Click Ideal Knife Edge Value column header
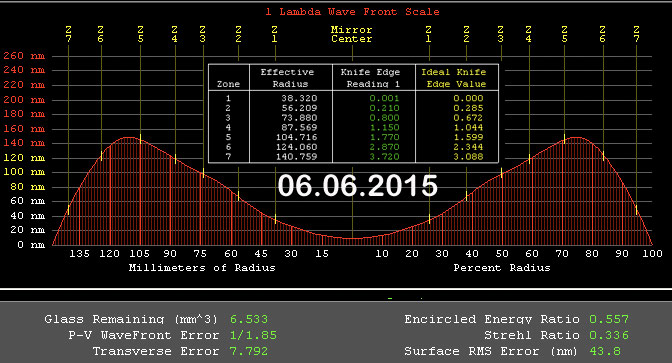This screenshot has width=672, height=363. point(454,78)
